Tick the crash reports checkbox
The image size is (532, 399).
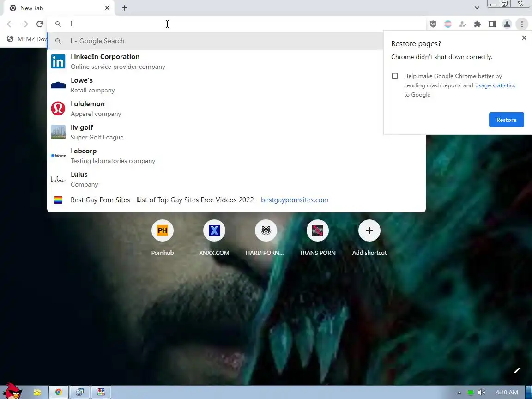coord(394,76)
